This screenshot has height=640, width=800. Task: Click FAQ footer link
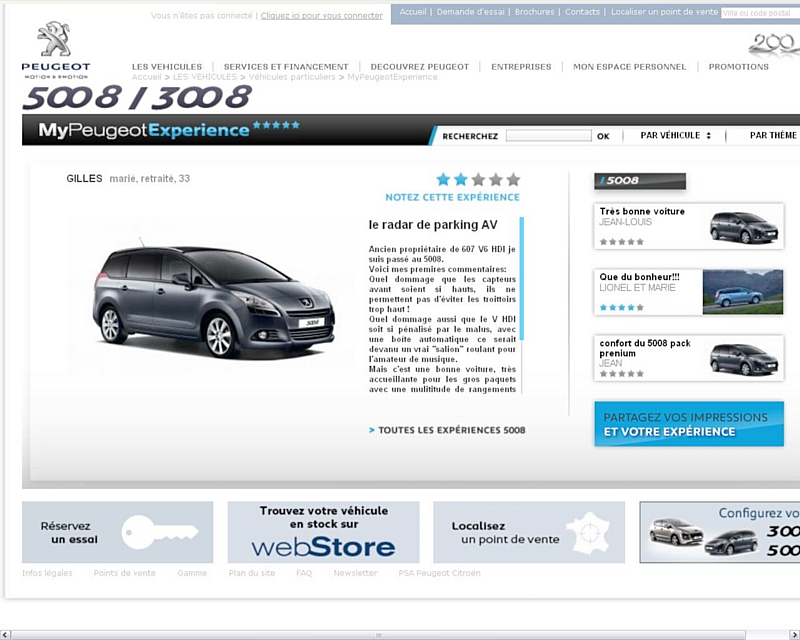tap(304, 573)
